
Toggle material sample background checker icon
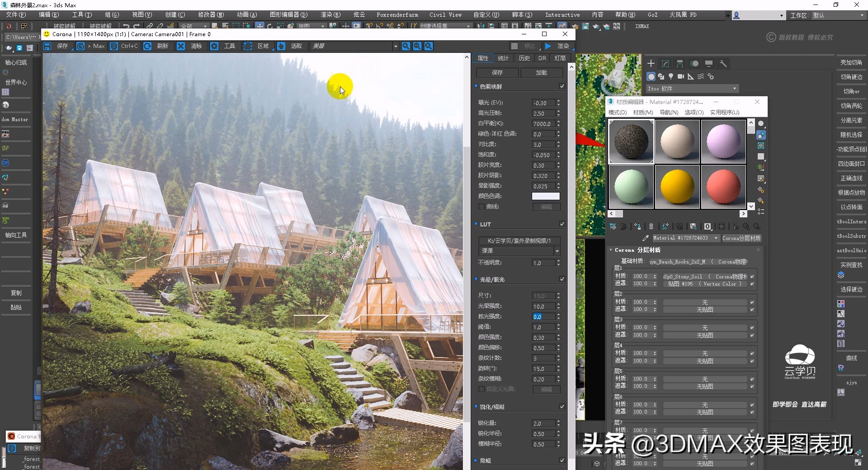pos(761,146)
